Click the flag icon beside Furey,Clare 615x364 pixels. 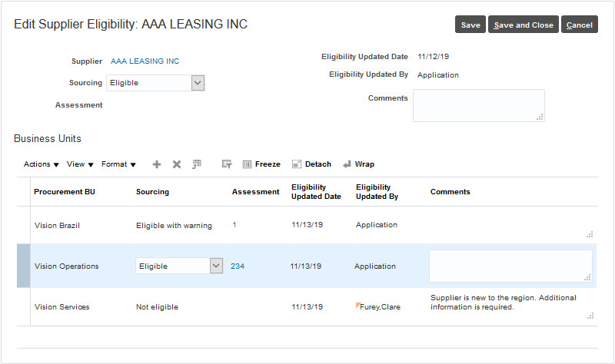(x=357, y=306)
